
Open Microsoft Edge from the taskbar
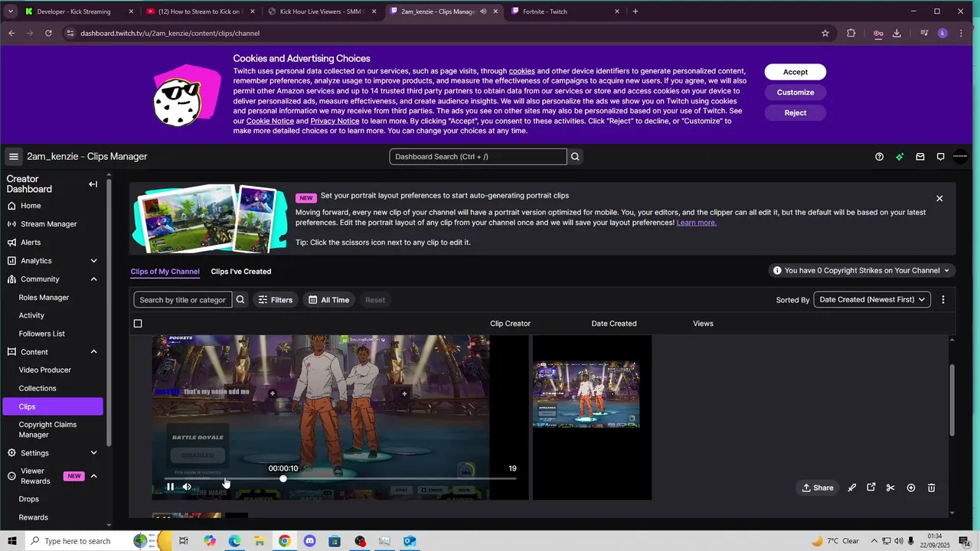pos(234,541)
